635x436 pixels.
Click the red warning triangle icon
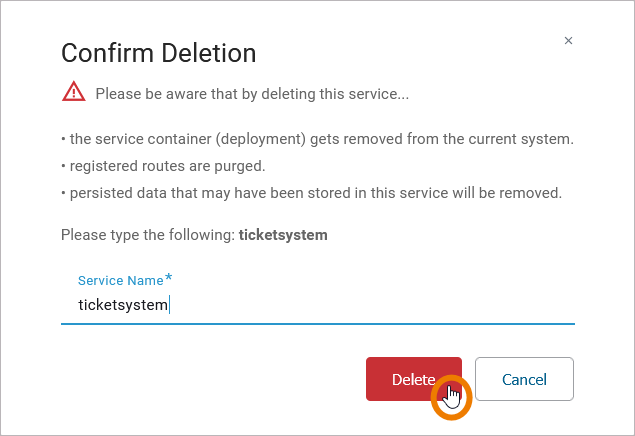(74, 93)
